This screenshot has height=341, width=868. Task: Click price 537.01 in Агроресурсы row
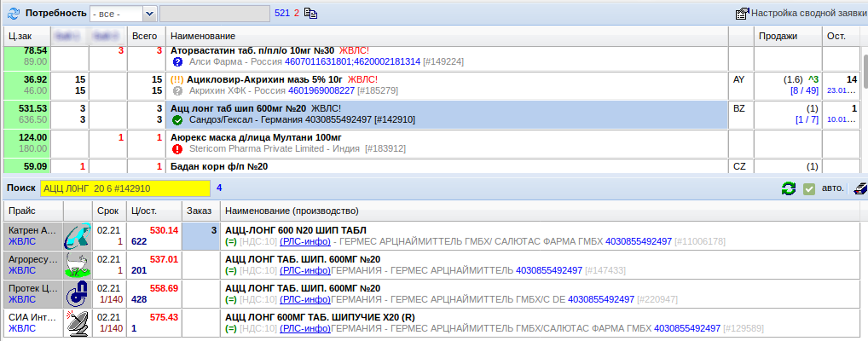pyautogui.click(x=164, y=259)
